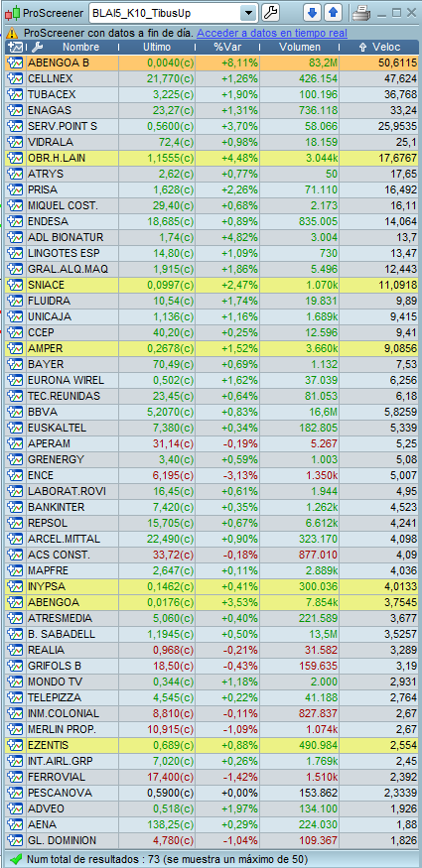Image resolution: width=422 pixels, height=868 pixels.
Task: Click the wrench settings icon beside the screener dropdown
Action: [x=270, y=12]
